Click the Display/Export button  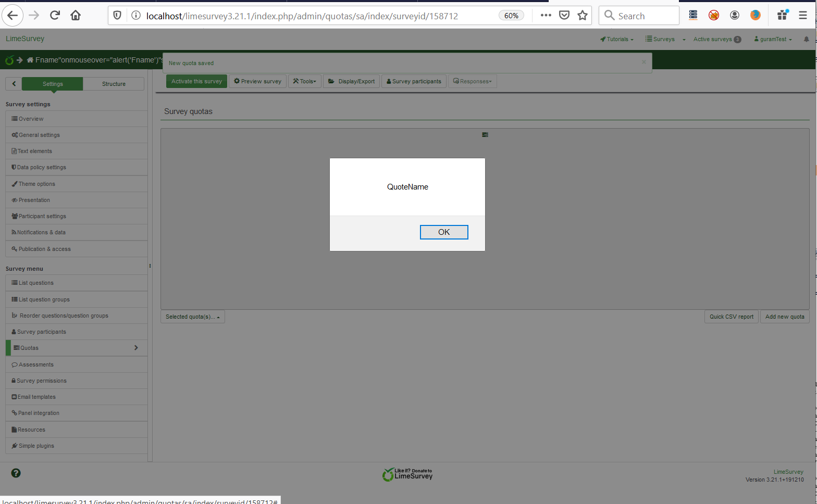click(351, 81)
